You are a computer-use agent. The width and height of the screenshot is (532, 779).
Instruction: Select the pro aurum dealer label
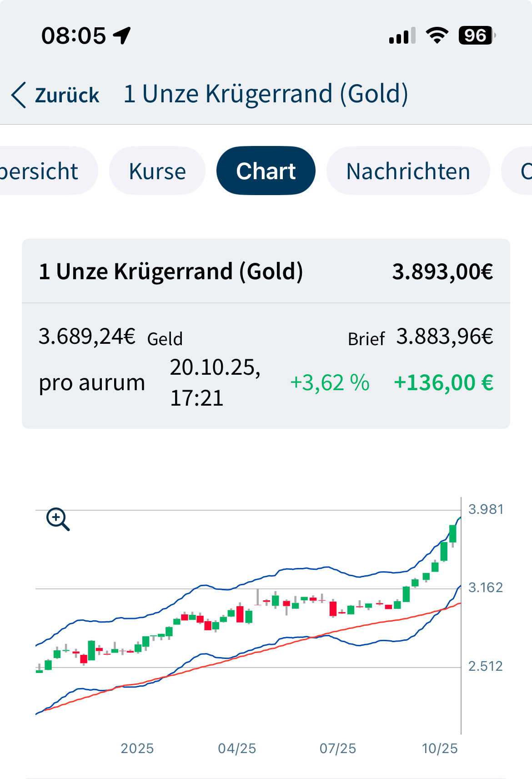tap(92, 382)
